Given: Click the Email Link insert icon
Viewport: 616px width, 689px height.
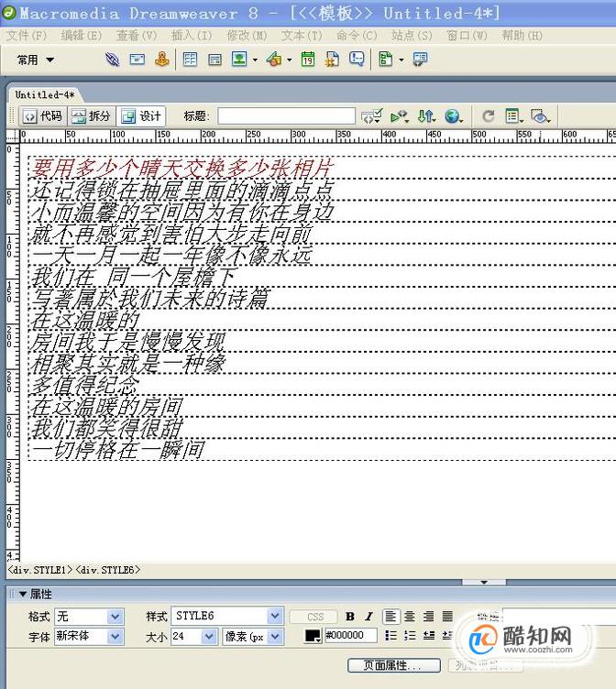Looking at the screenshot, I should click(137, 59).
